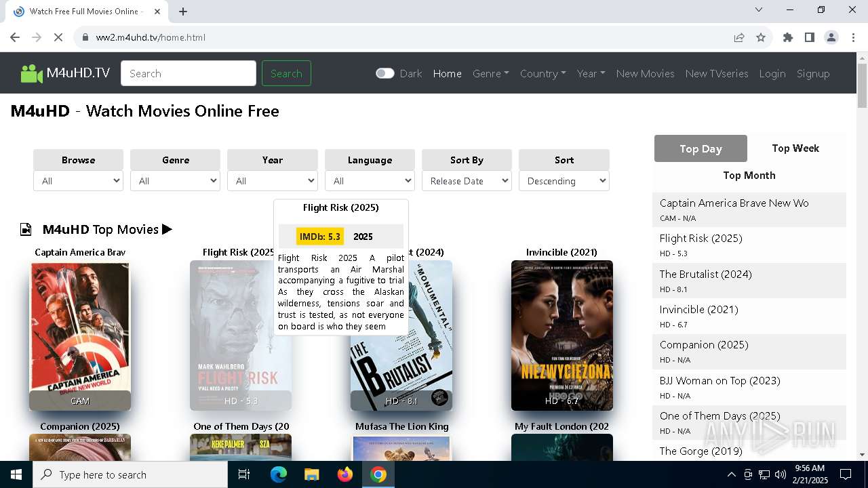
Task: Open a new tab with plus button
Action: tap(183, 11)
